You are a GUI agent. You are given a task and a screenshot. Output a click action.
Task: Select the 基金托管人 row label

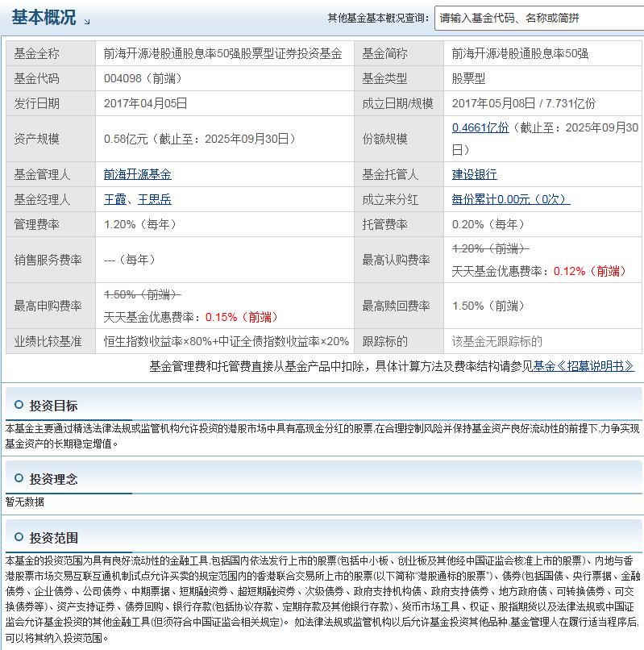point(390,174)
